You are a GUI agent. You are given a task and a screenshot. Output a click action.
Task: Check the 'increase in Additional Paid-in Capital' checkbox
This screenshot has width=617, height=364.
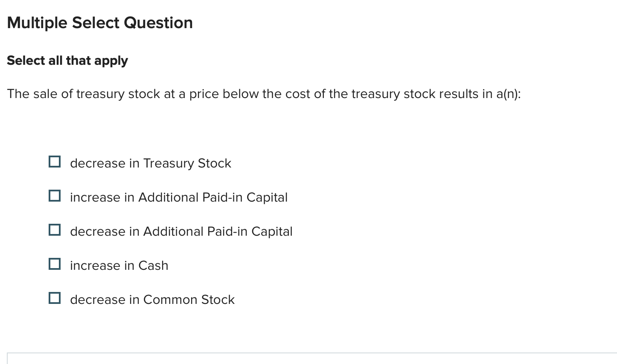pos(54,196)
